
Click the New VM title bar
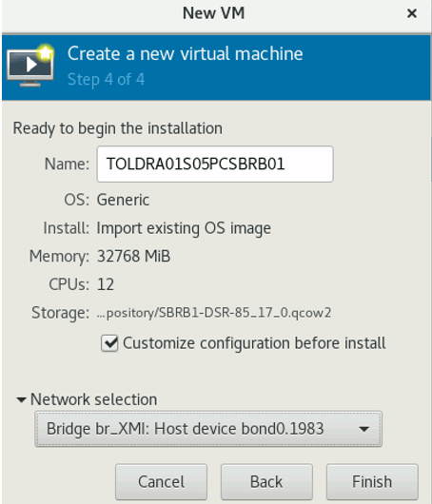coord(213,13)
